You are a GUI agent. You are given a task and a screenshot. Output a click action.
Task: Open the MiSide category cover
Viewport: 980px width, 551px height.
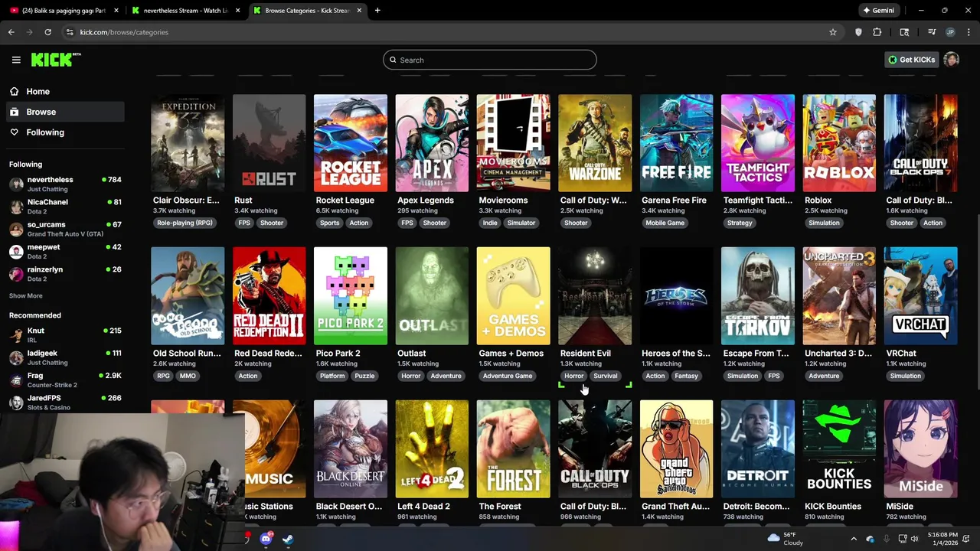point(920,449)
